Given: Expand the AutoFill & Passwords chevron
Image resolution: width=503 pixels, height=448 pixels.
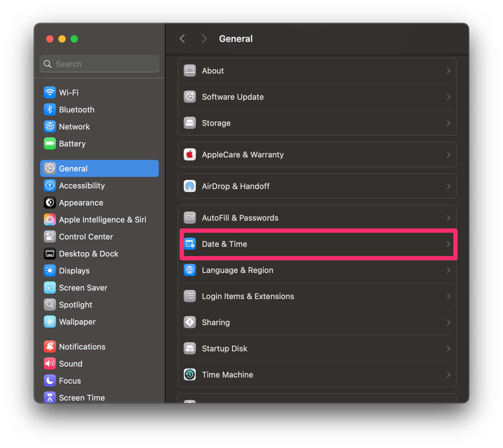Looking at the screenshot, I should [x=449, y=218].
